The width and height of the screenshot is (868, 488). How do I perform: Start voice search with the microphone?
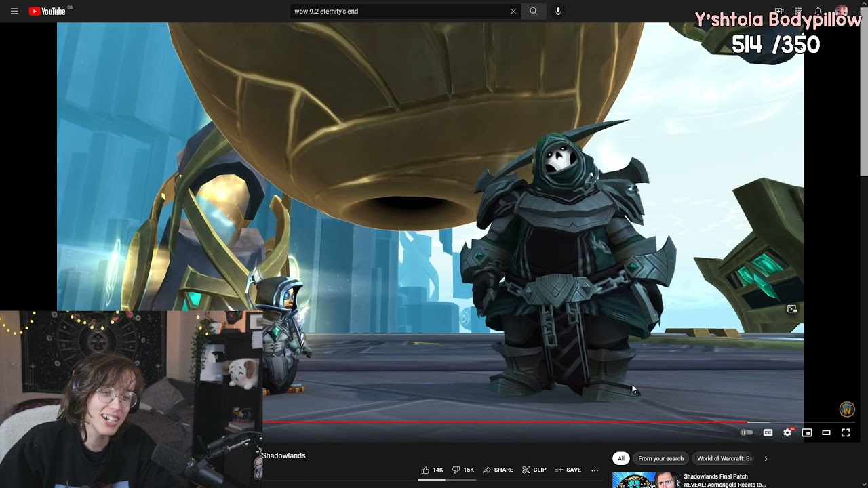[x=558, y=11]
